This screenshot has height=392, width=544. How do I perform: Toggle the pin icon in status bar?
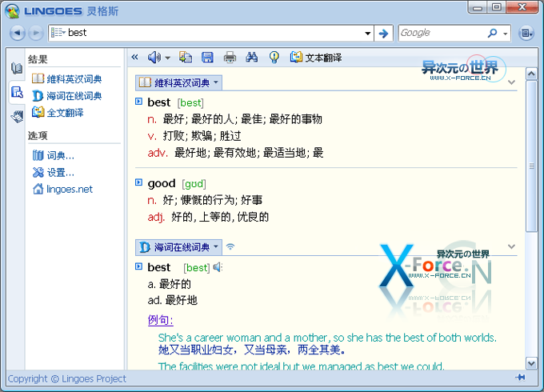tap(520, 378)
